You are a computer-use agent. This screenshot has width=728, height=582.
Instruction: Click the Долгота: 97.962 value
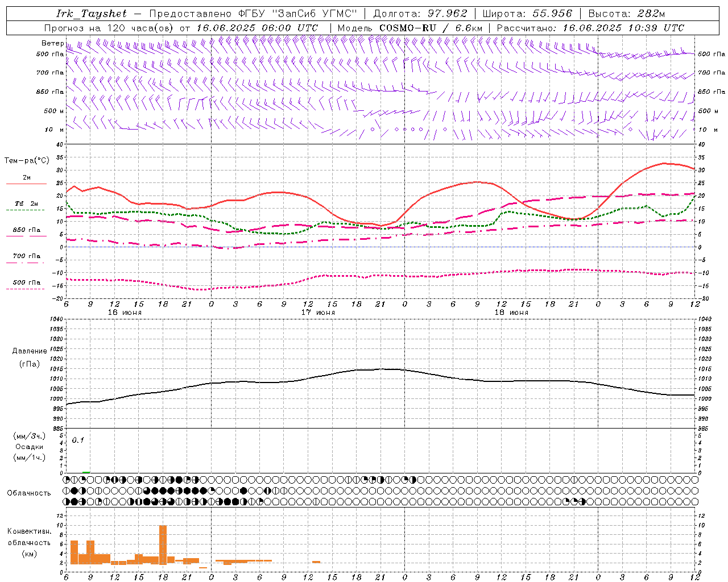coord(420,14)
